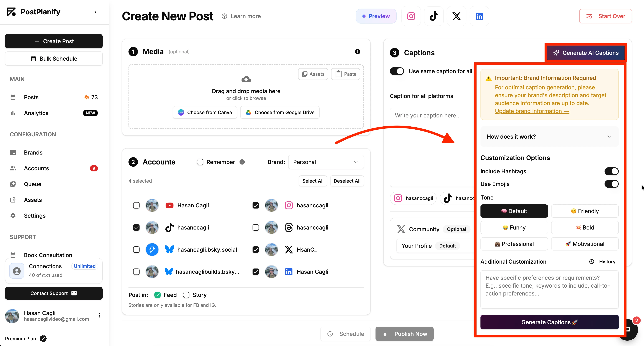Click the Remember info icon
Viewport: 644px width, 346px height.
pyautogui.click(x=242, y=162)
